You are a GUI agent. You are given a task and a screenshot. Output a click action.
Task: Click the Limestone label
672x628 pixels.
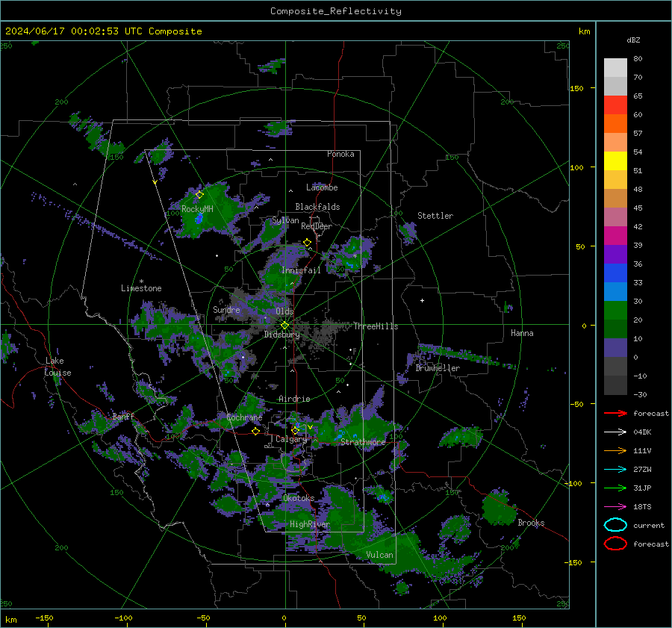coord(141,288)
